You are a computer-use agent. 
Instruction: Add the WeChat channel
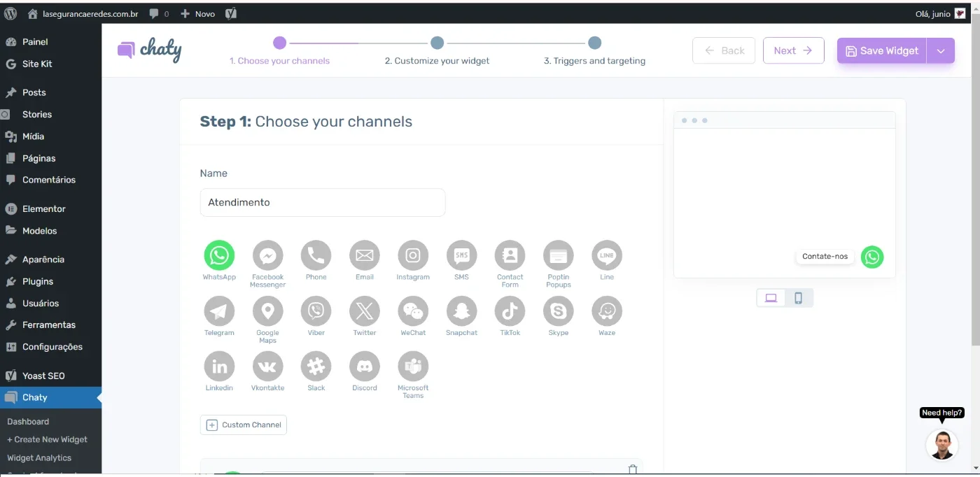413,311
